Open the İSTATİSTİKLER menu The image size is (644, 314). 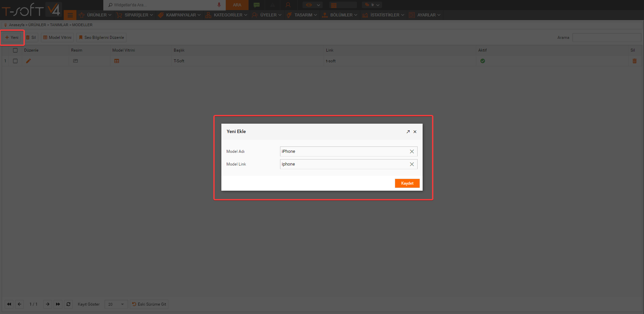pyautogui.click(x=383, y=15)
